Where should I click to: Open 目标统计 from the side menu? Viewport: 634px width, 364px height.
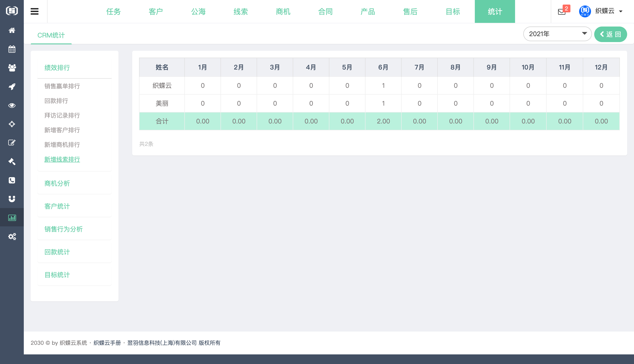[57, 275]
